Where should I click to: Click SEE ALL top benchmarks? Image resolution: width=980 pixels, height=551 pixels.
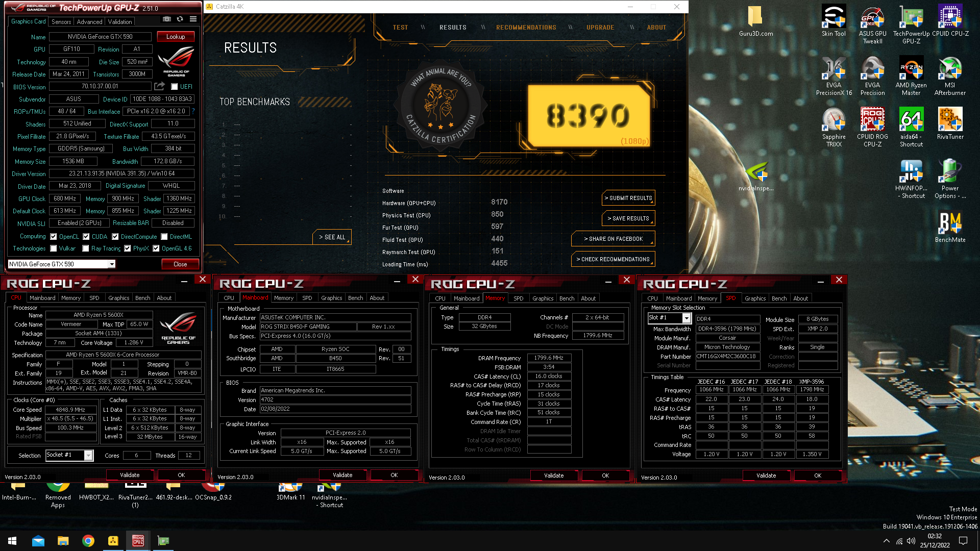pos(332,237)
